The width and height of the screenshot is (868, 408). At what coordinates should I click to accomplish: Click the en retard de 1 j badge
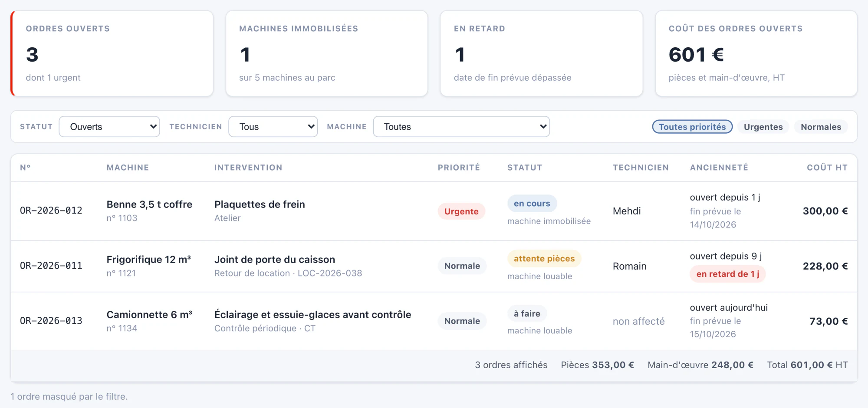click(x=728, y=274)
